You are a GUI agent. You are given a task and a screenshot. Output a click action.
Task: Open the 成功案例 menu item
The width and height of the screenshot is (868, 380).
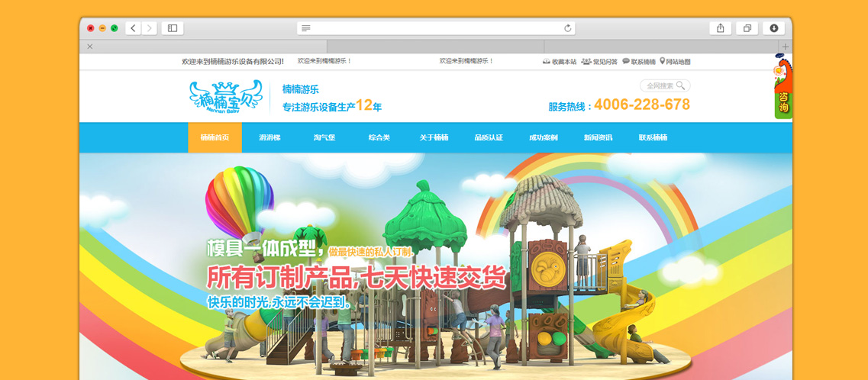(x=543, y=137)
